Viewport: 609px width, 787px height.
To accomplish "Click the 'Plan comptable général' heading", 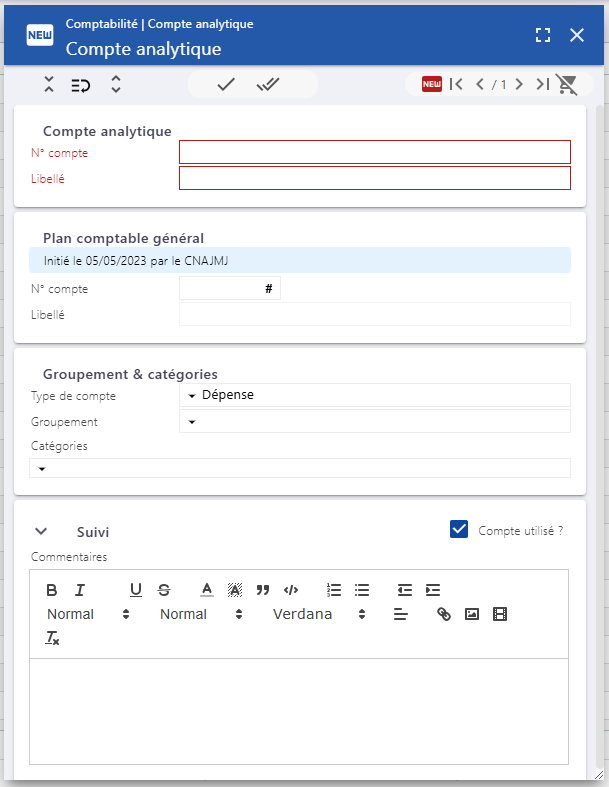I will pyautogui.click(x=124, y=238).
